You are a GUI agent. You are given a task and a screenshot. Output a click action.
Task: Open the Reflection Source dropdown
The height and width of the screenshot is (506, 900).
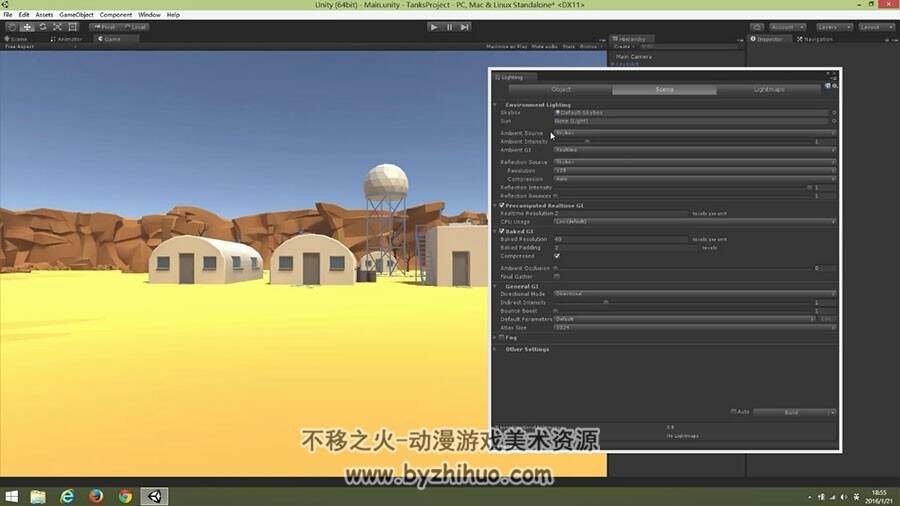(x=695, y=162)
